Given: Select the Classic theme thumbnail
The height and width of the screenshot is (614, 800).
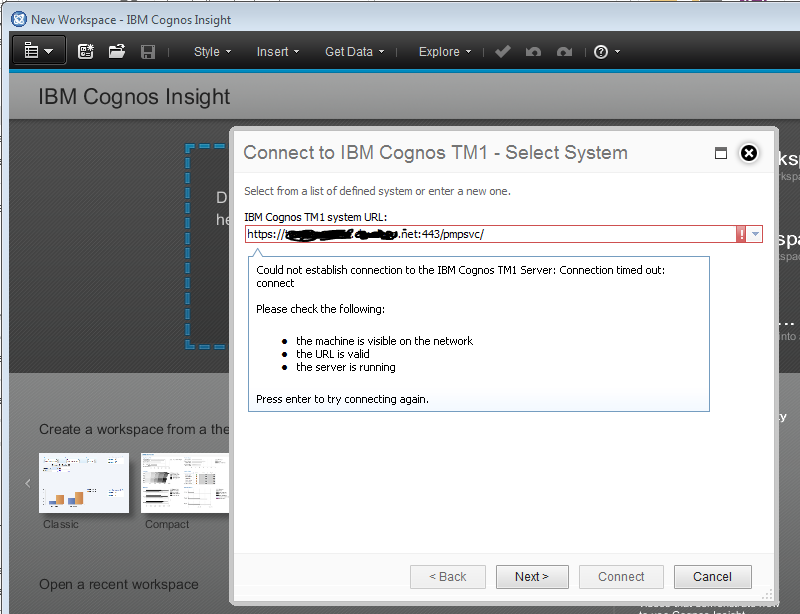Looking at the screenshot, I should point(84,483).
